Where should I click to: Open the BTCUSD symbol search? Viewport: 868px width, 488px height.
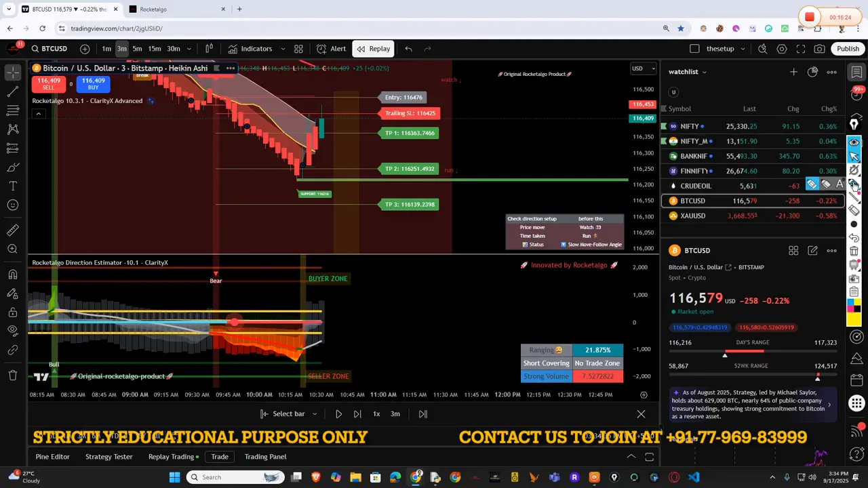pos(48,49)
